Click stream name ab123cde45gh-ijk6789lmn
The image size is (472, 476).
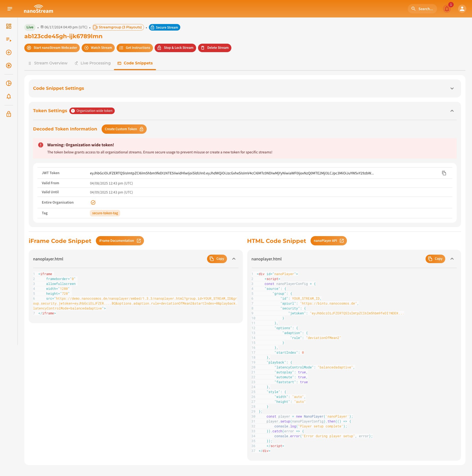[63, 36]
